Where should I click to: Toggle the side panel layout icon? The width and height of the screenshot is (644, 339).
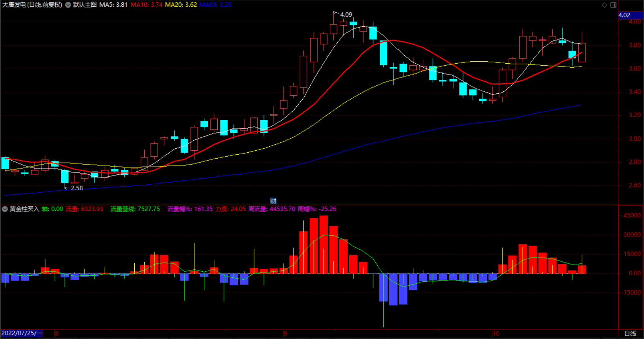(614, 5)
